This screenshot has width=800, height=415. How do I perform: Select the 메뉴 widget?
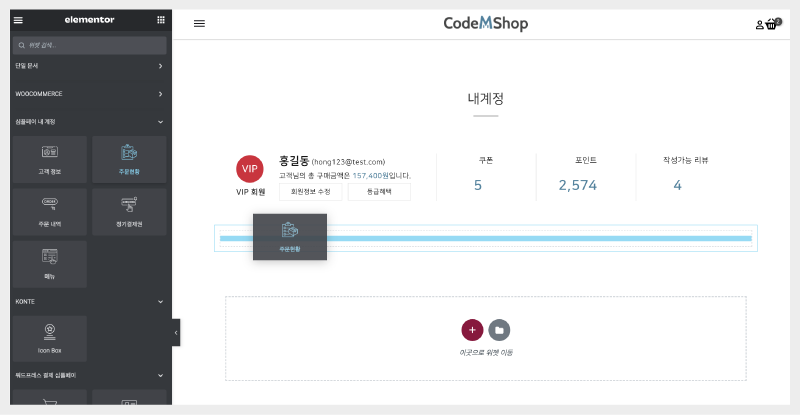click(x=49, y=264)
